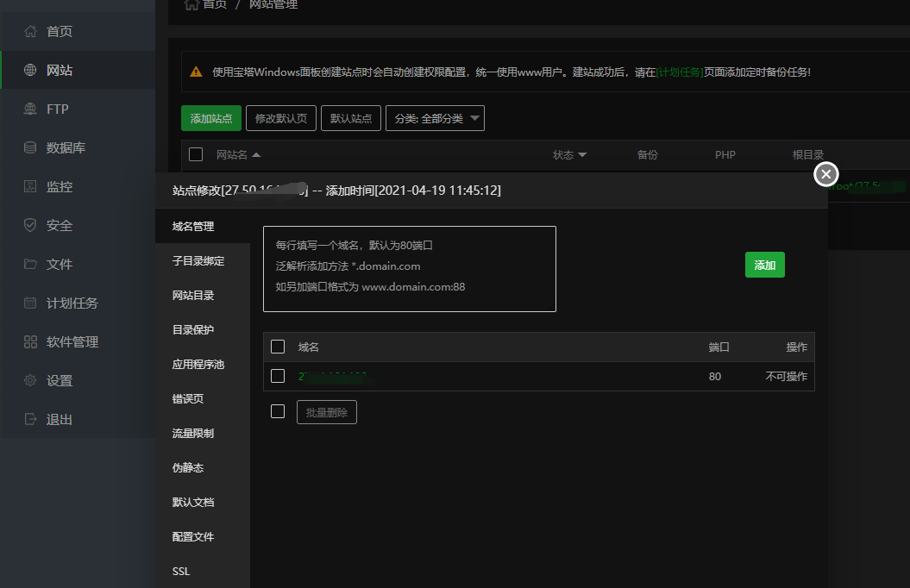Click the home icon in the sidebar
Screen dimensions: 910x588
pos(30,31)
